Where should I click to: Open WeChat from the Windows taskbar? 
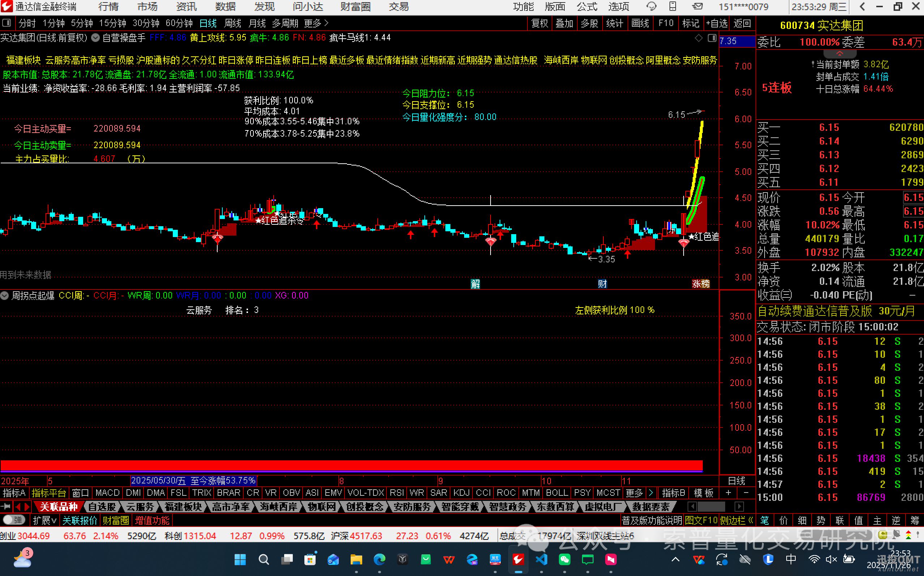click(564, 559)
